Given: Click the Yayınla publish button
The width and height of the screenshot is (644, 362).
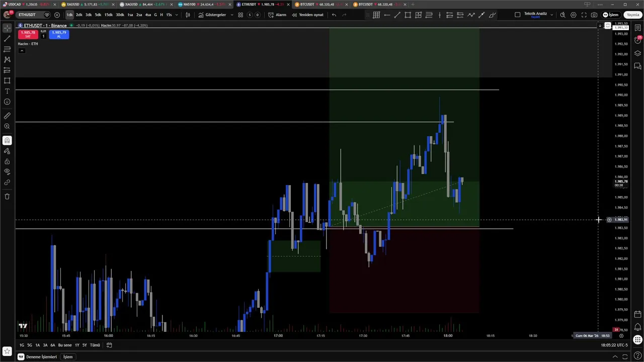Looking at the screenshot, I should [632, 15].
